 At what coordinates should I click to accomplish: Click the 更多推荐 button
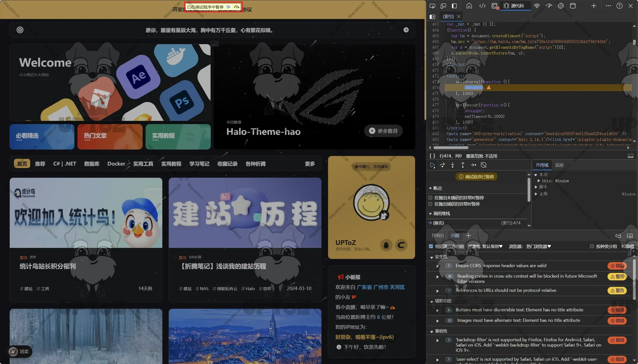coord(383,131)
